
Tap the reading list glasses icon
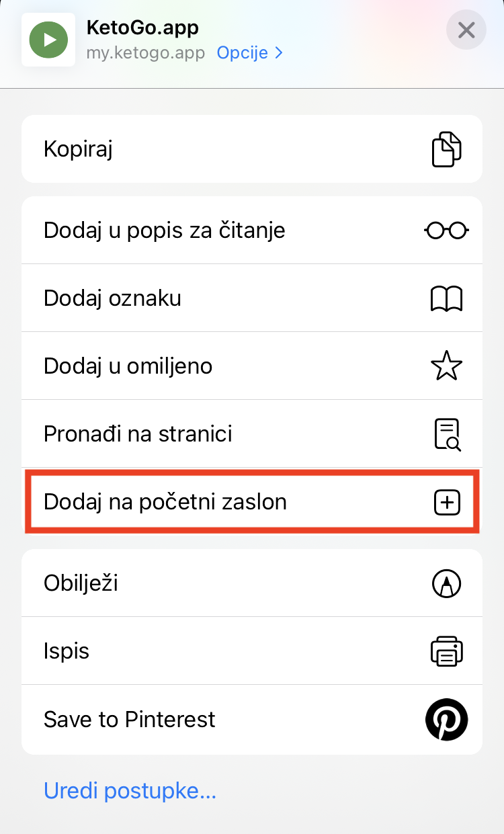click(x=447, y=231)
